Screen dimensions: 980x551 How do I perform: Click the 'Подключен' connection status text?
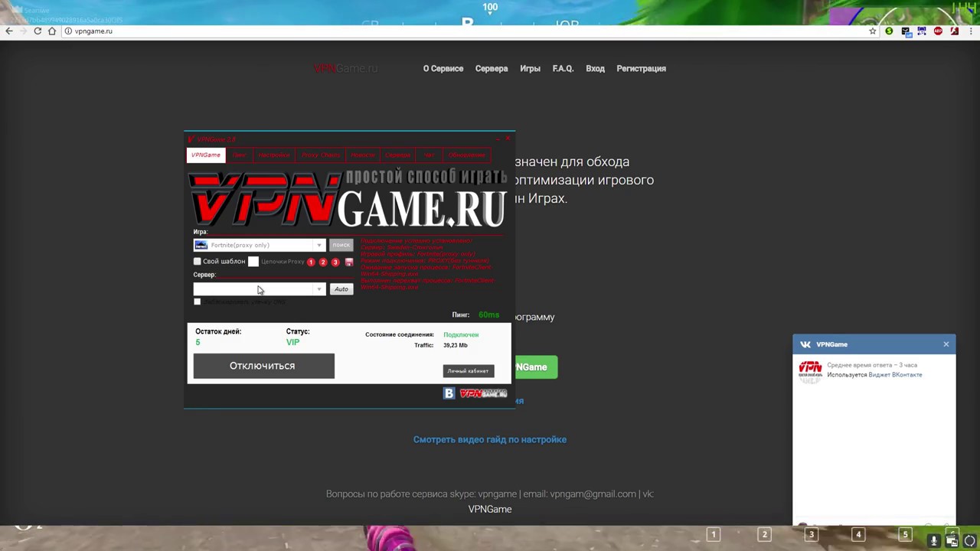tap(461, 335)
